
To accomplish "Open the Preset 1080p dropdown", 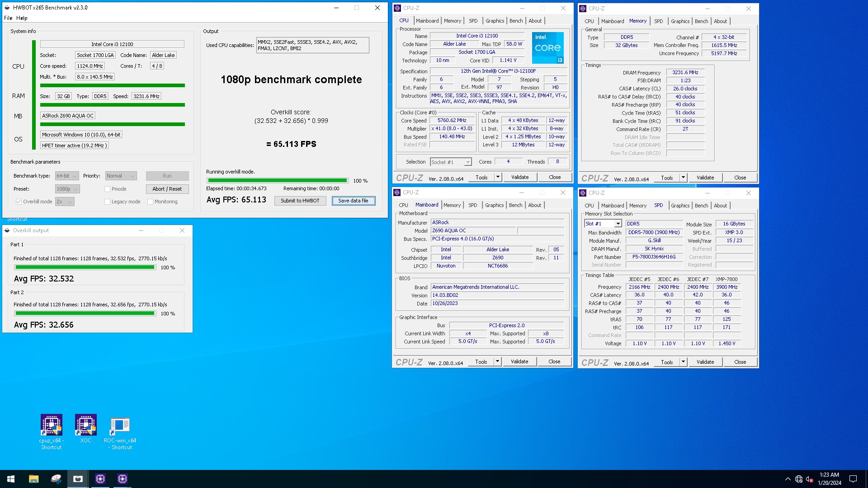I will coord(67,189).
